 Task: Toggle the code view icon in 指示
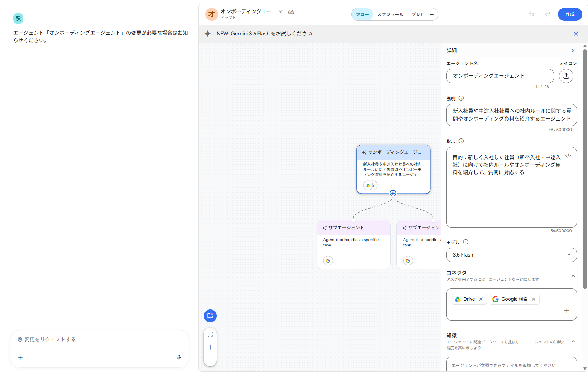(x=568, y=156)
